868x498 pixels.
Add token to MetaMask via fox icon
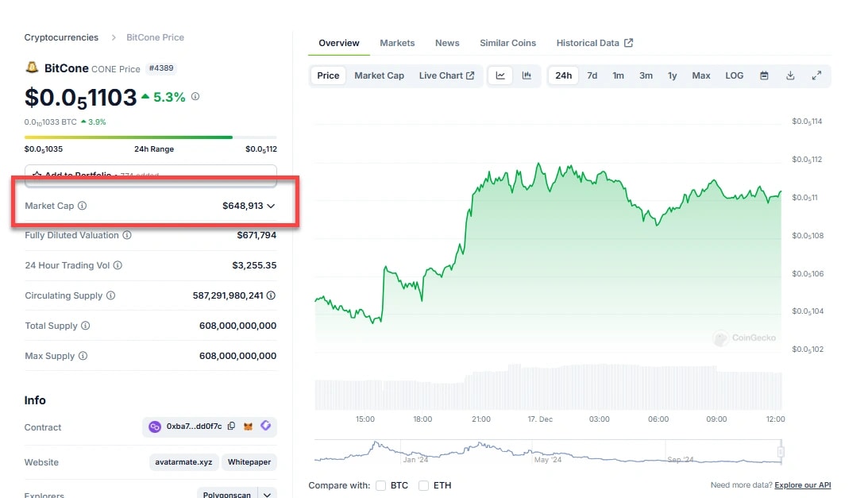coord(248,427)
